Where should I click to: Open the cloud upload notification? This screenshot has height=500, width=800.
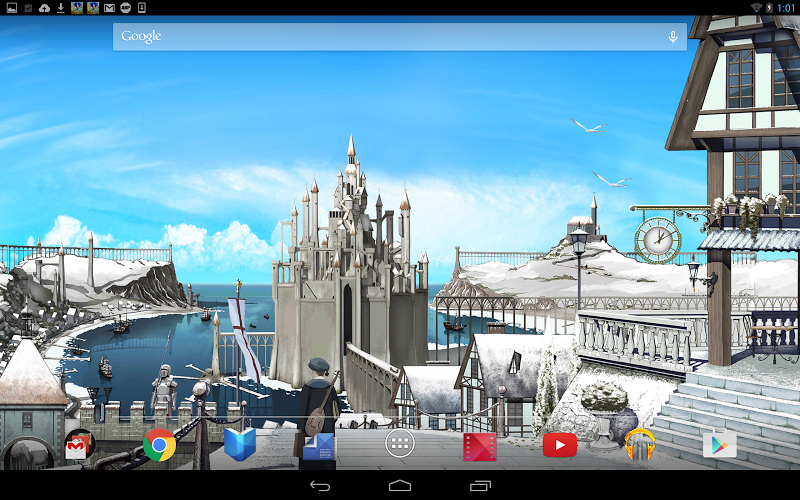click(x=44, y=8)
